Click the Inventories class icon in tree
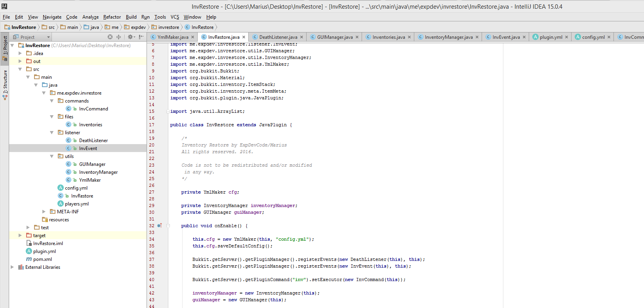The height and width of the screenshot is (308, 644). pos(69,124)
